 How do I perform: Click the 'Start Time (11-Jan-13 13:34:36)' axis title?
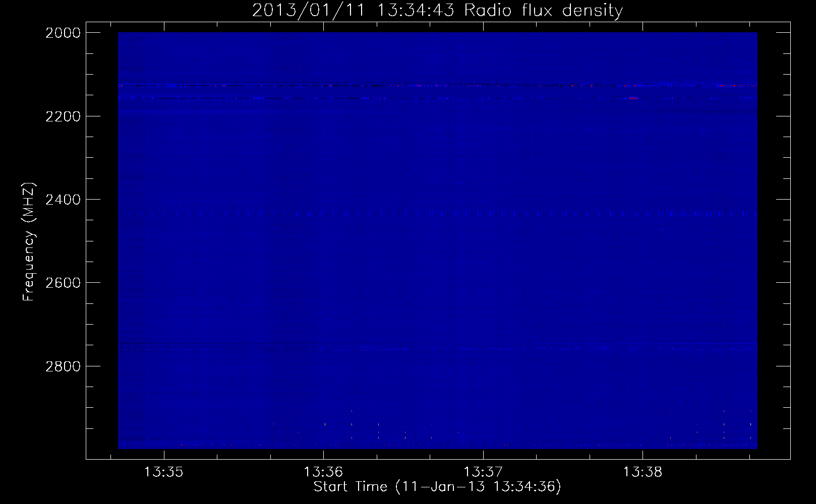pyautogui.click(x=437, y=487)
